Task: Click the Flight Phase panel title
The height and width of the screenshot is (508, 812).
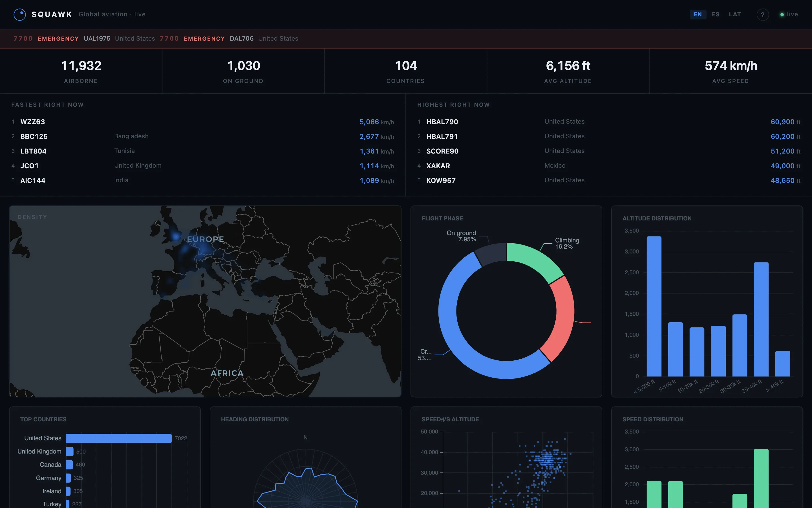Action: pos(442,218)
